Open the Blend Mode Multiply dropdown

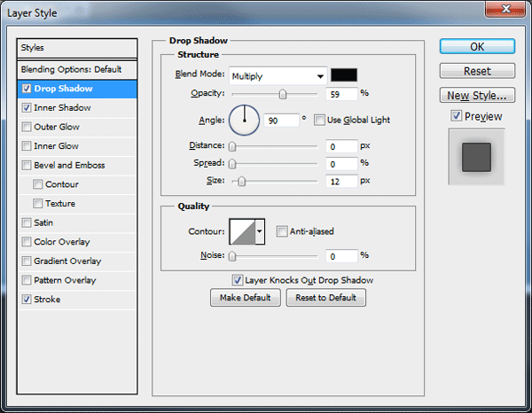(278, 76)
